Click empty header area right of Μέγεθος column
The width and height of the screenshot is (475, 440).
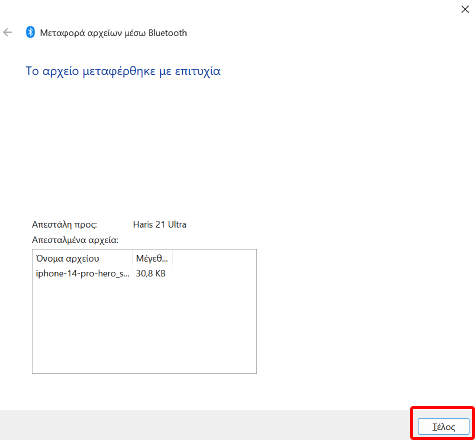[x=214, y=258]
